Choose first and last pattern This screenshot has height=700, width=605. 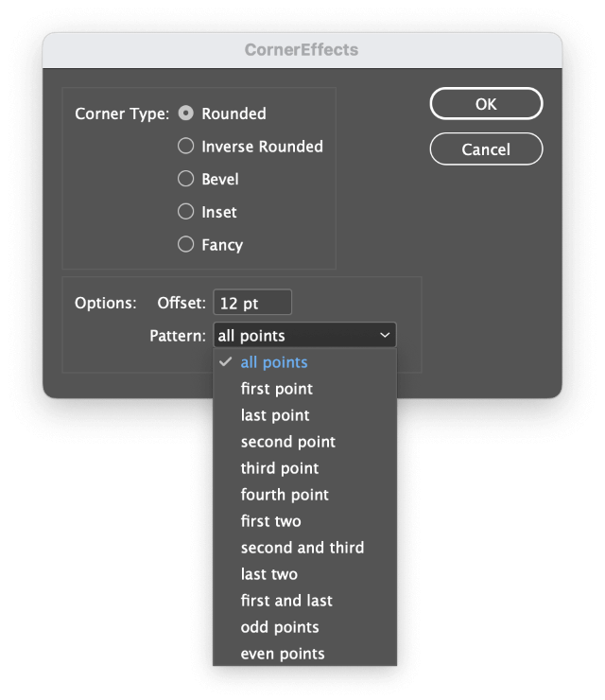coord(304,601)
